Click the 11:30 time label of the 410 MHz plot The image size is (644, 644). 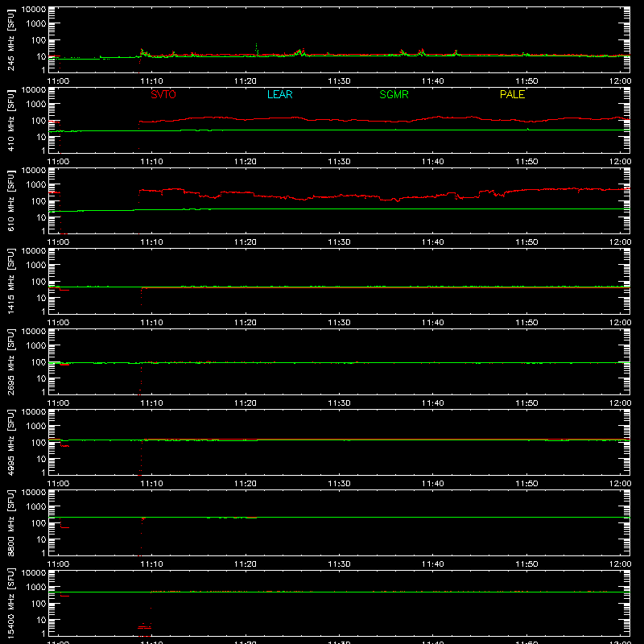[339, 162]
